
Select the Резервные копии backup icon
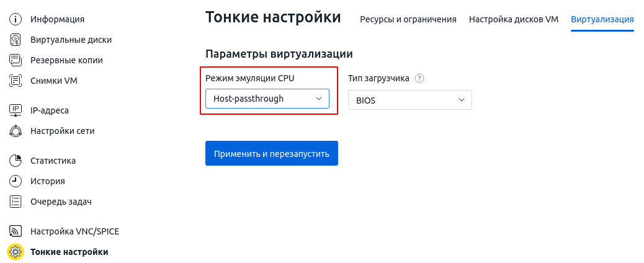tap(15, 60)
